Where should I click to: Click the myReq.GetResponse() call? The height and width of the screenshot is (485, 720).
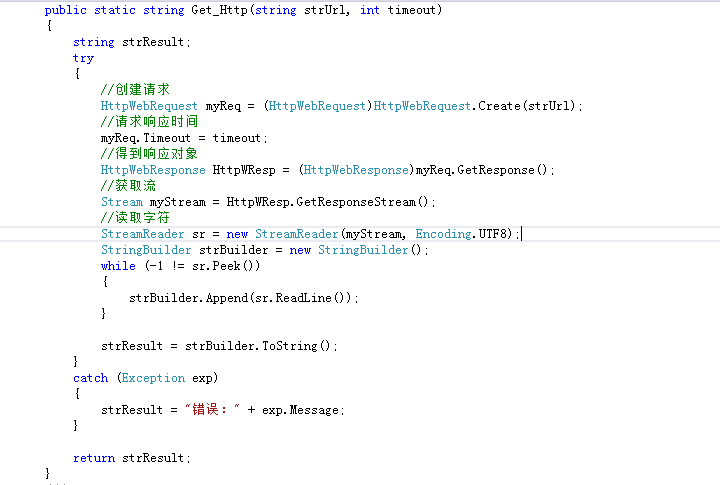tap(482, 170)
